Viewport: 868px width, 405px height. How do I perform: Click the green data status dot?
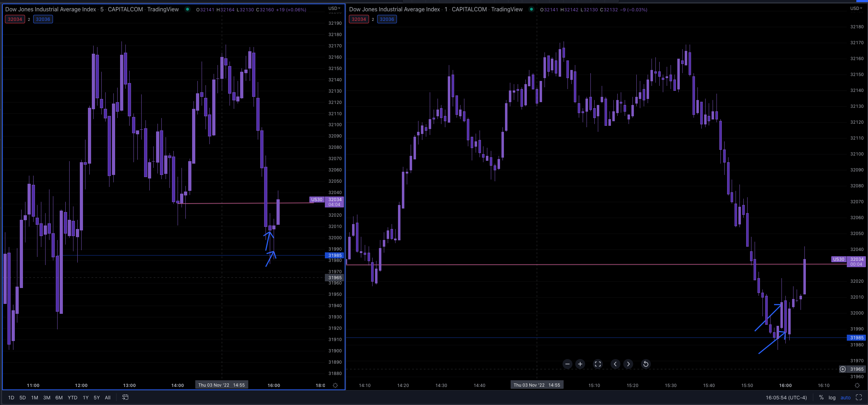pyautogui.click(x=187, y=10)
